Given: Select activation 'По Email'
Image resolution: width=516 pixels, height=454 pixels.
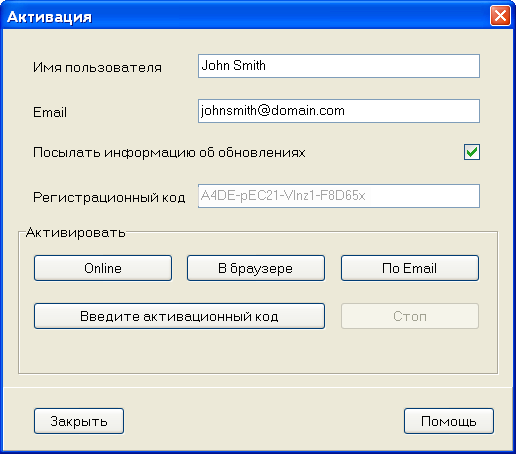Looking at the screenshot, I should 410,268.
